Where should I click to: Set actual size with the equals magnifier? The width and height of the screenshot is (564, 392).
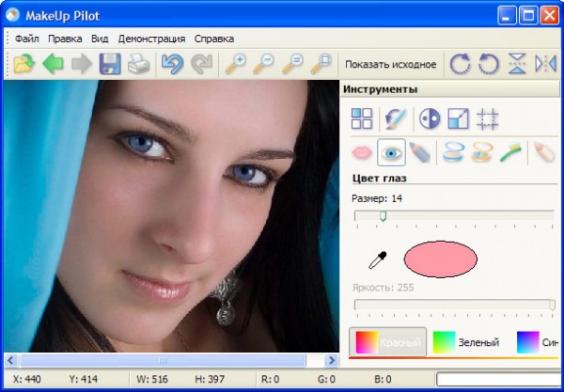(292, 64)
